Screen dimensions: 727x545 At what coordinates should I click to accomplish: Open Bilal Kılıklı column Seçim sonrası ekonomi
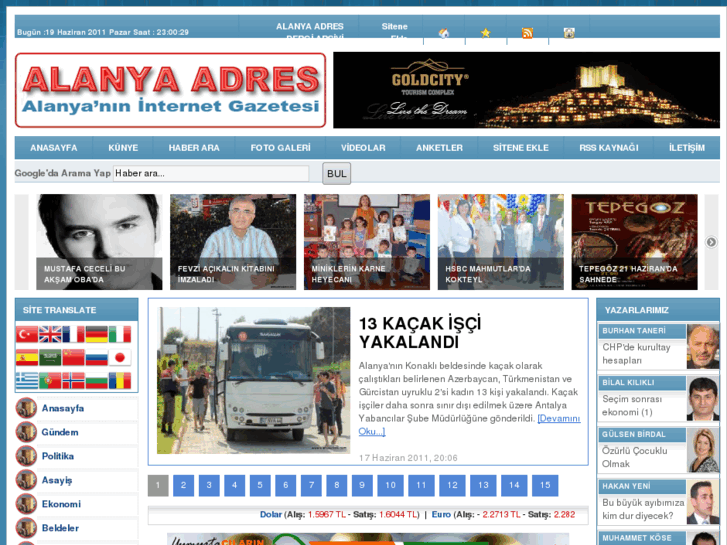pos(632,405)
